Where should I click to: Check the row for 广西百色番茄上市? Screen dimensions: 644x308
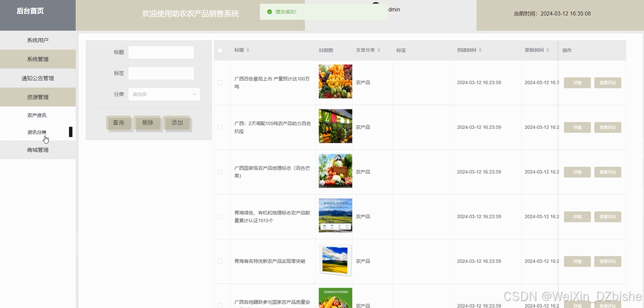coord(220,83)
